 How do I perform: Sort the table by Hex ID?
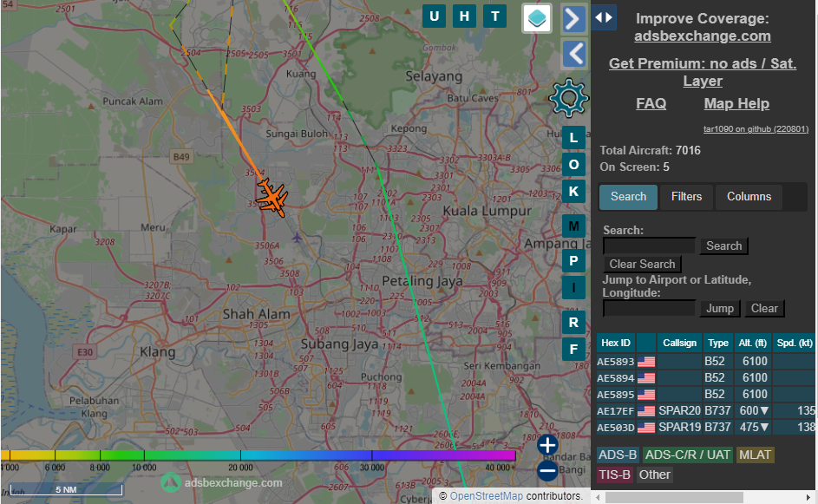(x=616, y=343)
